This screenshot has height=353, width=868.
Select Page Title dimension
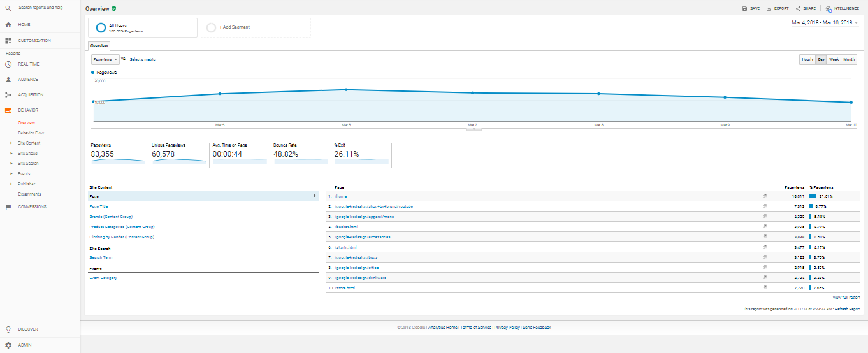pyautogui.click(x=99, y=206)
